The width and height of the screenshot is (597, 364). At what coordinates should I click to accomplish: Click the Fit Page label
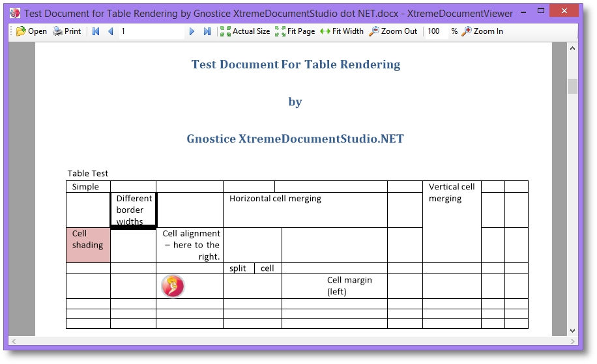301,31
